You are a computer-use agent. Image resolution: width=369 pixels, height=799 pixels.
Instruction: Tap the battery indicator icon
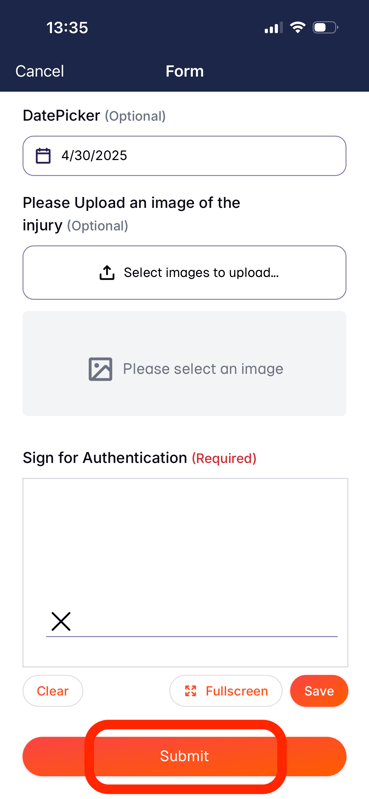click(x=325, y=28)
